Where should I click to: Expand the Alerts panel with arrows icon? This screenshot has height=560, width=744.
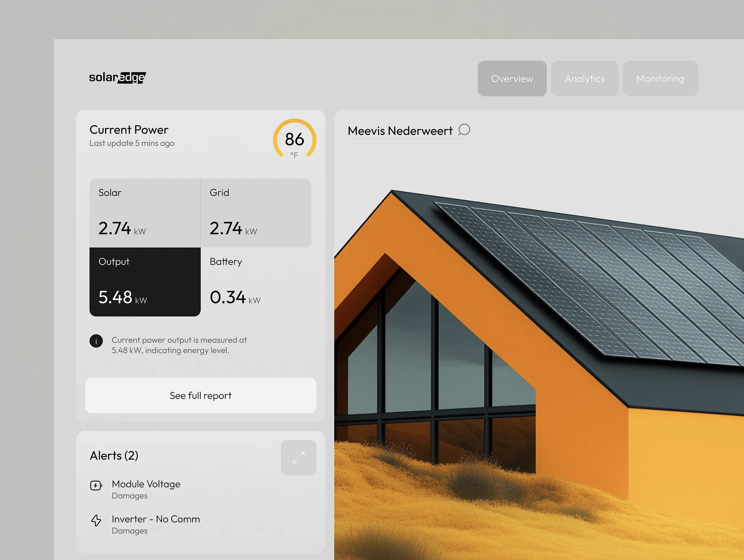298,458
